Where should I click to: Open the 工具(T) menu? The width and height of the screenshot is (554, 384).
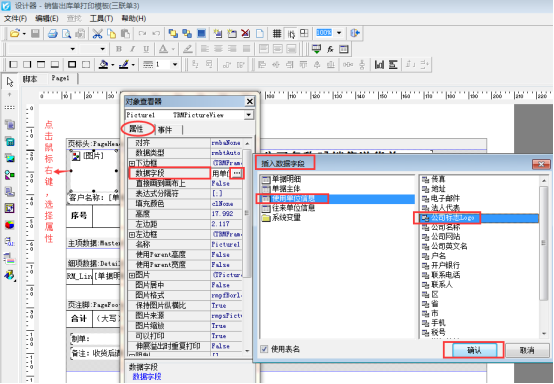(101, 18)
